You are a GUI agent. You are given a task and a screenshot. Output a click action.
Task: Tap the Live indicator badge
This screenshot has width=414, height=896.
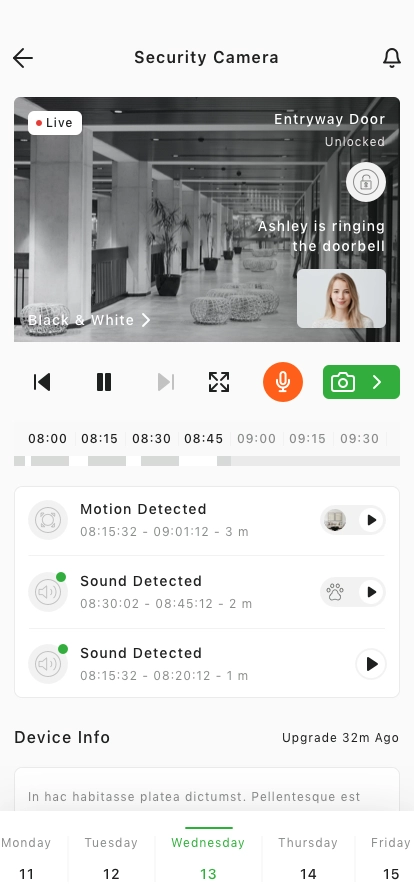coord(55,123)
